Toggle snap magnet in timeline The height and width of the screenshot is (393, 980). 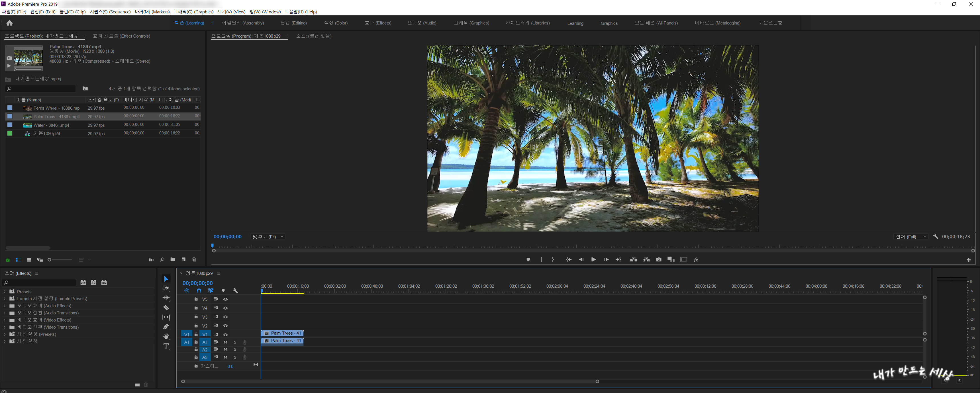(199, 291)
